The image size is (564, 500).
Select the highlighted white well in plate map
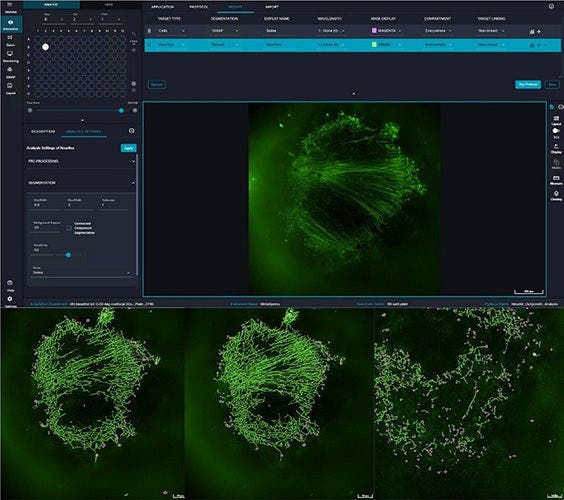tap(45, 47)
